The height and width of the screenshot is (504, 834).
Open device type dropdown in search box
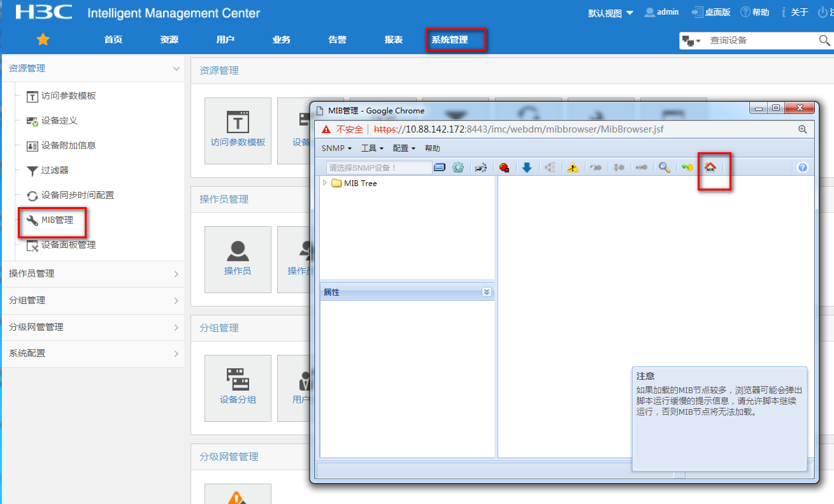tap(691, 40)
